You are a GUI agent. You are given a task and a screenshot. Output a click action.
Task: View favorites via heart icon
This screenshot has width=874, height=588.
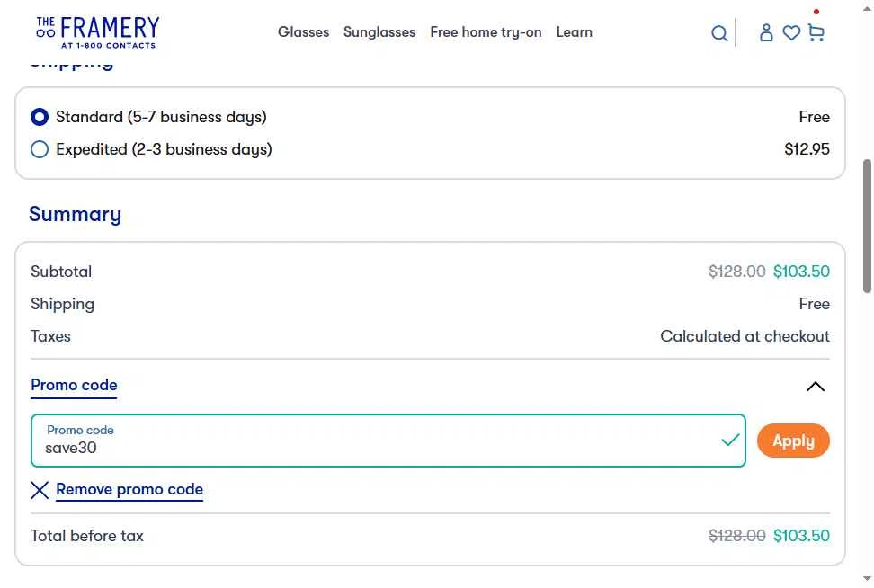click(791, 33)
